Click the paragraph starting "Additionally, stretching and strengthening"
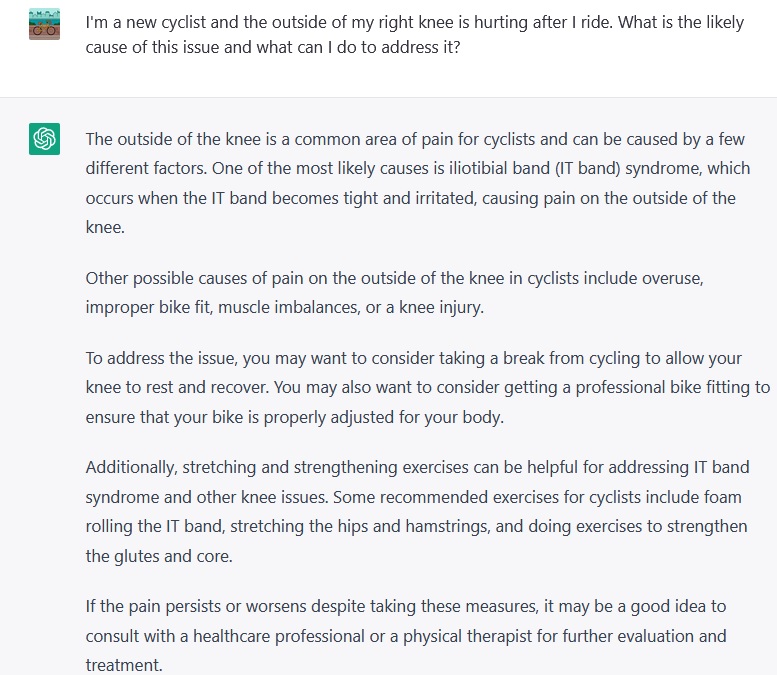 pos(417,511)
